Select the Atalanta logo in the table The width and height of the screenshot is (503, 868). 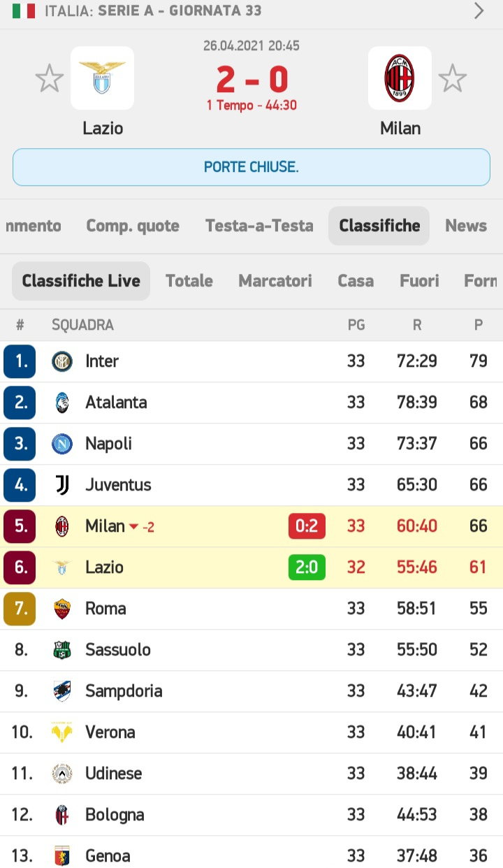62,403
